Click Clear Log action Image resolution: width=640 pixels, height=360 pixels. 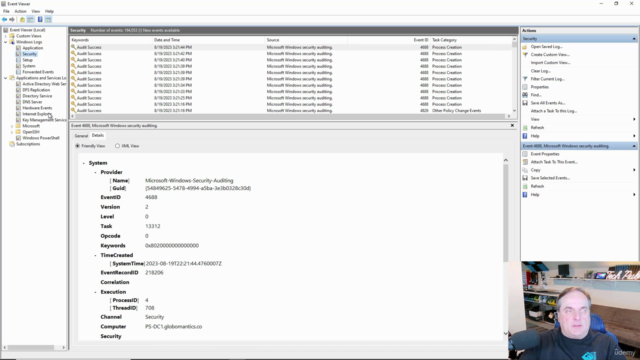540,71
